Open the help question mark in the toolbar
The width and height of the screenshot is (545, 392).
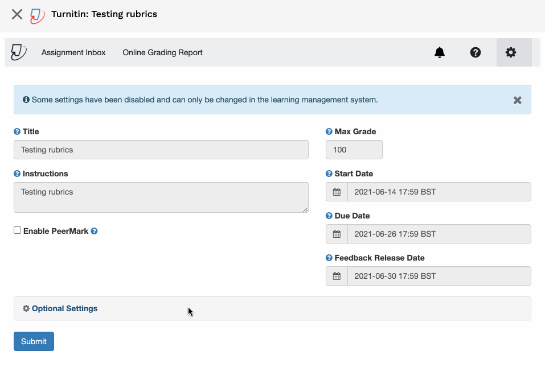[x=475, y=52]
